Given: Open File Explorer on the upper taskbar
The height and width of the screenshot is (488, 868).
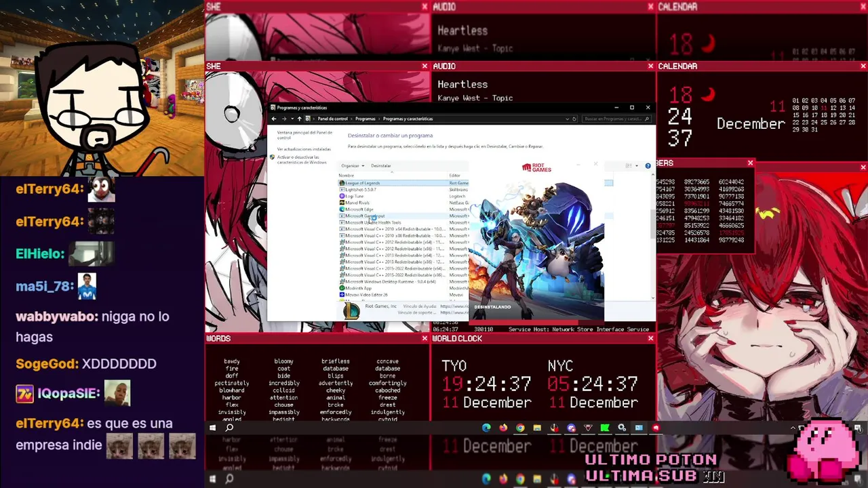Looking at the screenshot, I should click(x=537, y=428).
